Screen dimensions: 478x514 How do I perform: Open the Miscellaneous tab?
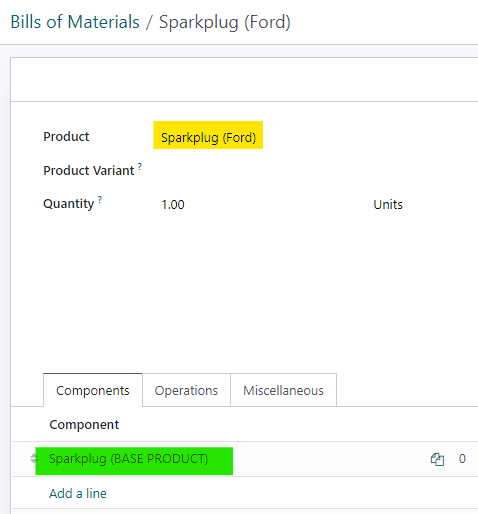(283, 390)
